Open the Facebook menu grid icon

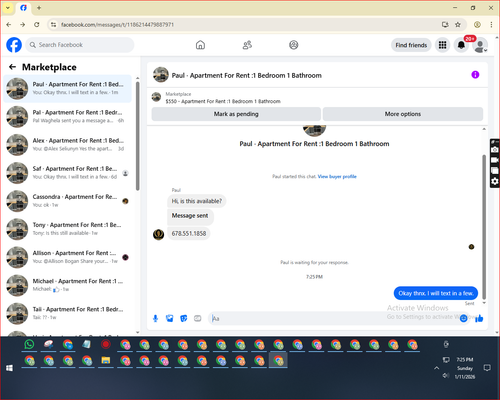442,45
